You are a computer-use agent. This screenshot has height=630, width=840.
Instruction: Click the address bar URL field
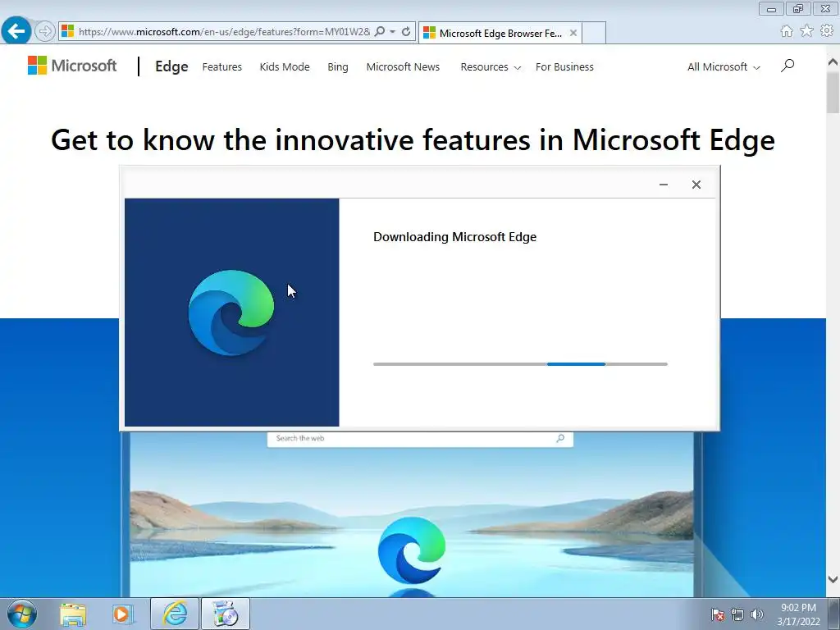tap(224, 32)
